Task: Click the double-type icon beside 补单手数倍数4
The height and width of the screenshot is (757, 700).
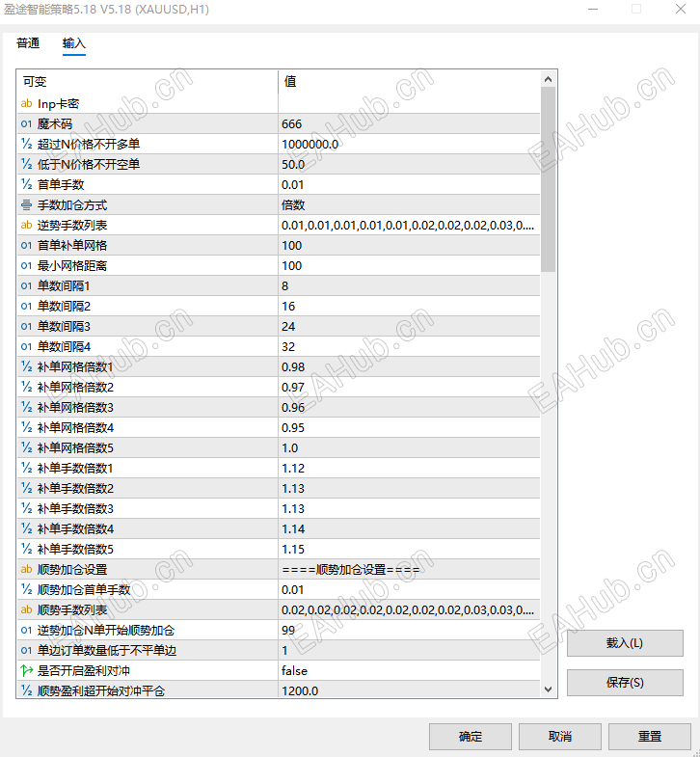Action: click(27, 529)
